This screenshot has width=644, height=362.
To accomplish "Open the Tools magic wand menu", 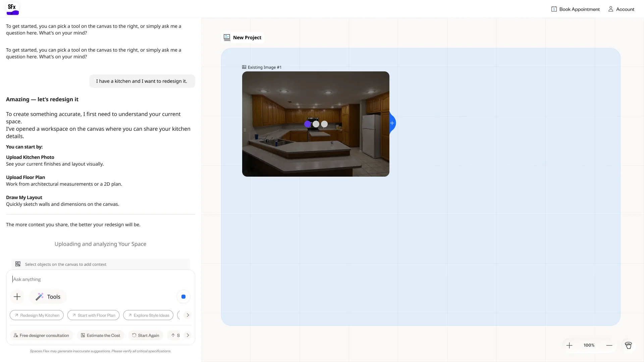I will point(48,297).
